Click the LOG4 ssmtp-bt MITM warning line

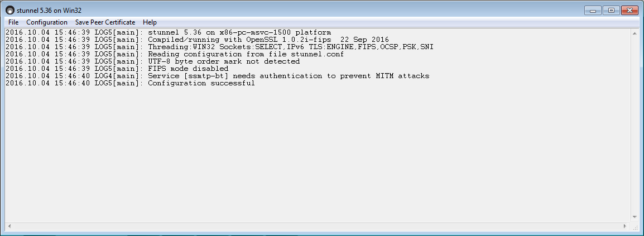[x=218, y=76]
